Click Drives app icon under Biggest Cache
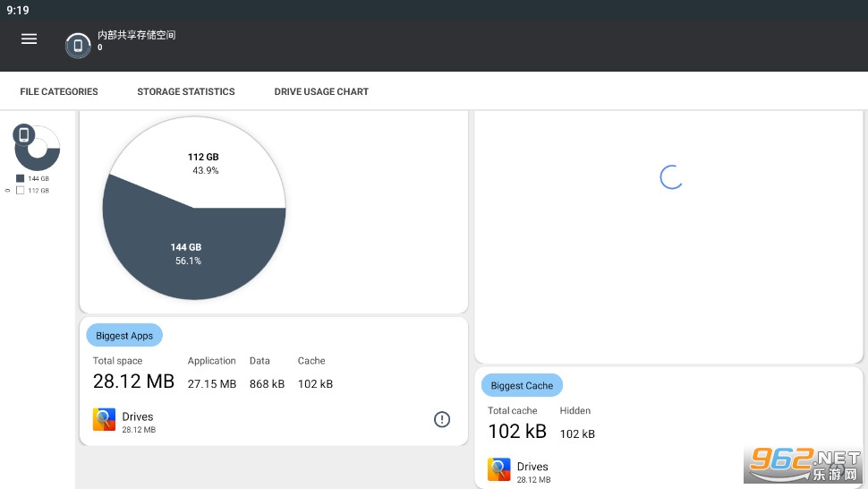This screenshot has height=489, width=868. click(499, 469)
